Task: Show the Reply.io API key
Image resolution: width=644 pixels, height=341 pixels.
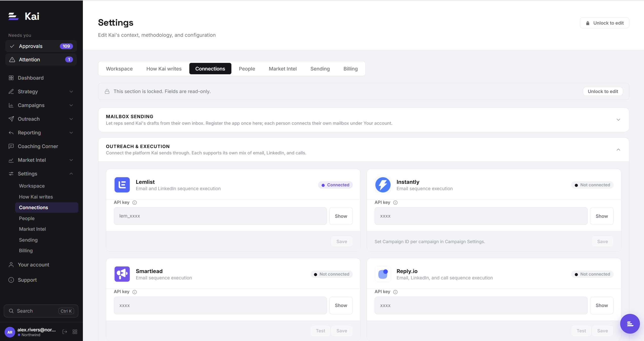Action: point(602,306)
